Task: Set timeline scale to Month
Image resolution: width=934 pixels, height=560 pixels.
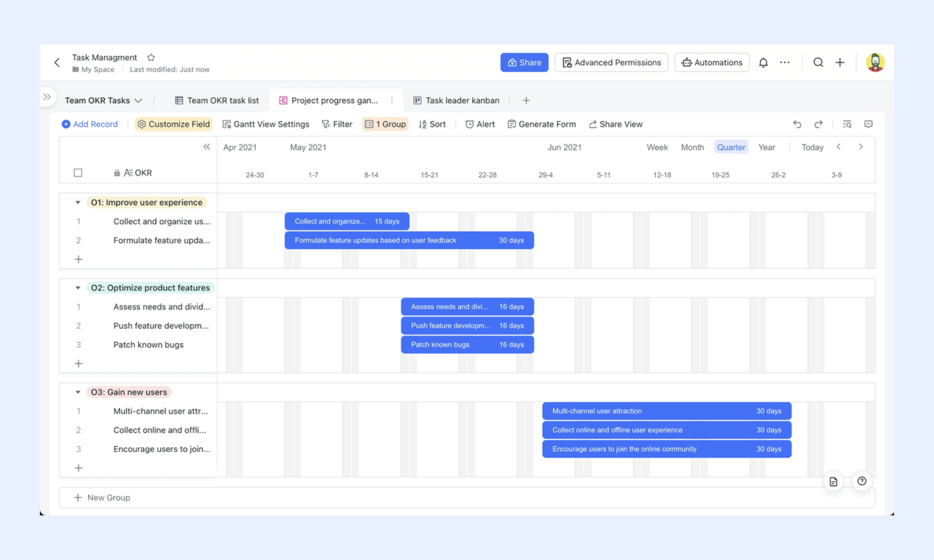Action: (692, 147)
